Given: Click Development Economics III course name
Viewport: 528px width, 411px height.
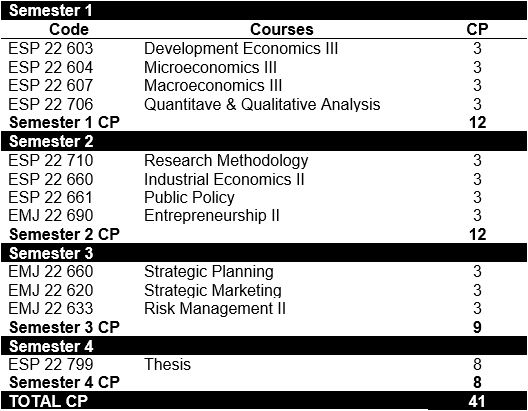Looking at the screenshot, I should coord(241,48).
